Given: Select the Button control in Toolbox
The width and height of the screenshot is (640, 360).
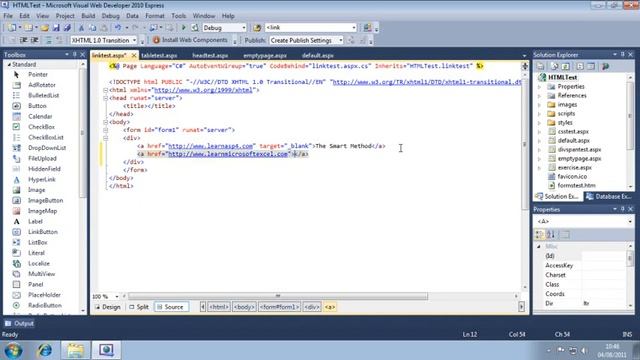Looking at the screenshot, I should pyautogui.click(x=37, y=106).
